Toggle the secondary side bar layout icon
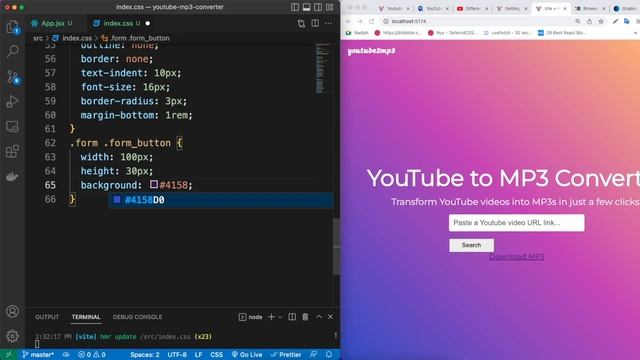Viewport: 640px width, 360px height. click(x=318, y=7)
